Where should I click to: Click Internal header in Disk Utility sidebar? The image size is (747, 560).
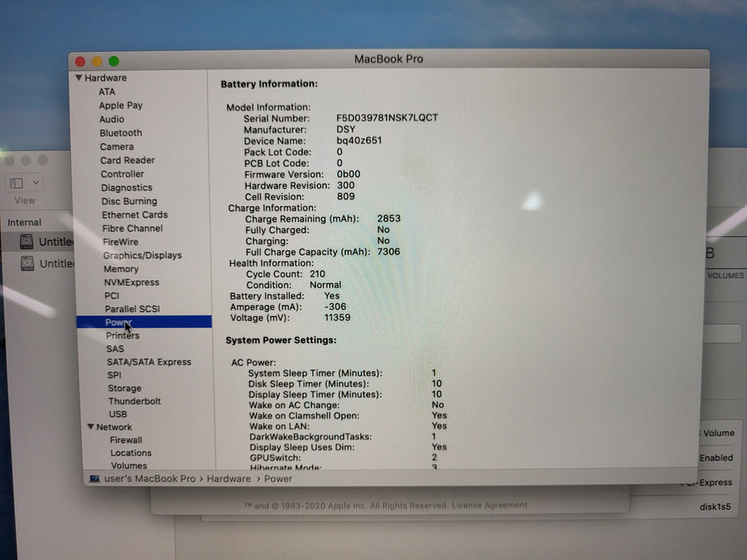pyautogui.click(x=24, y=222)
